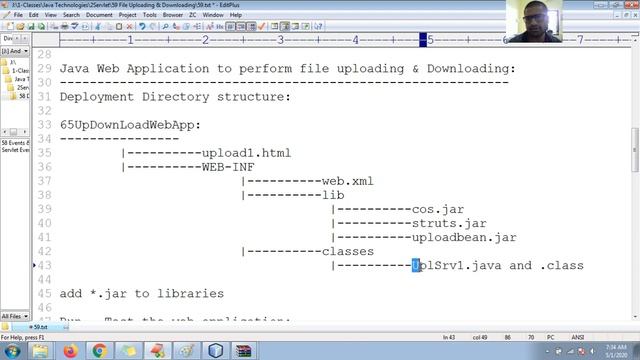
Task: Click the 'ln 43' status bar entry
Action: coord(449,338)
